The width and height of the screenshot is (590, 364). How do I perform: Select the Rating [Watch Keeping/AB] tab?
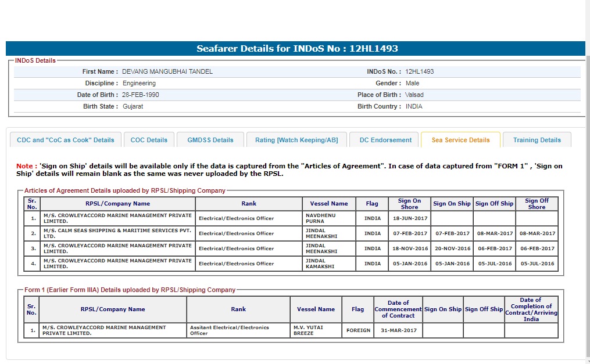pyautogui.click(x=296, y=140)
